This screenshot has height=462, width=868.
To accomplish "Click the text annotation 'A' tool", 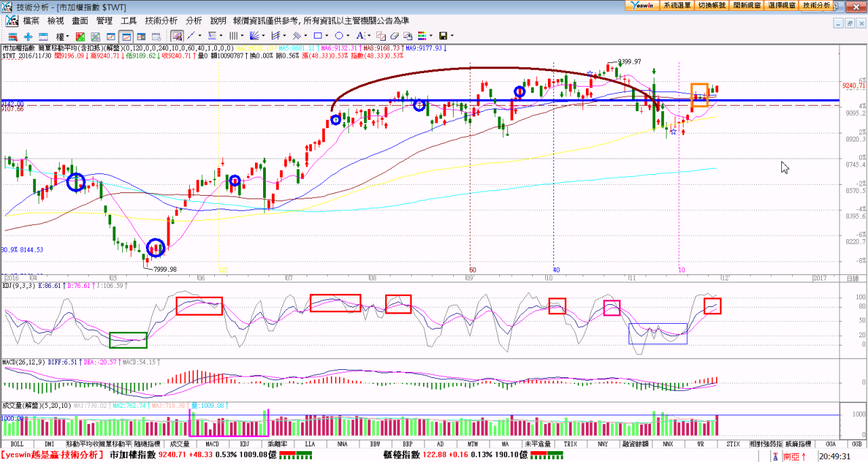I will click(360, 36).
